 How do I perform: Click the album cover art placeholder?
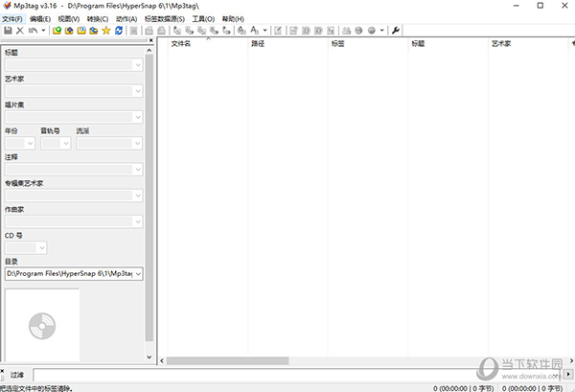coord(42,325)
